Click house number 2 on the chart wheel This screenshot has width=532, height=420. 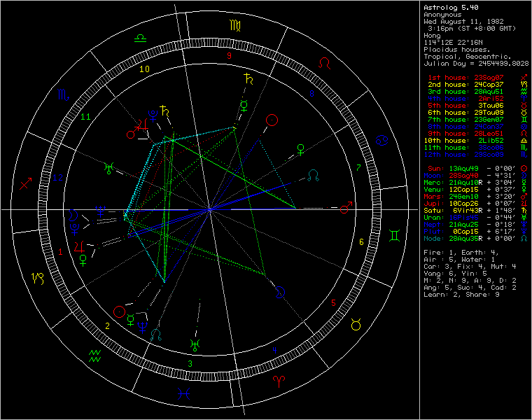coord(108,326)
